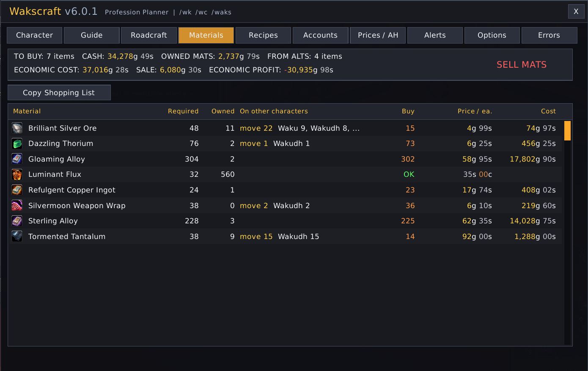The height and width of the screenshot is (371, 588).
Task: Sort by the Cost column header
Action: pyautogui.click(x=548, y=111)
